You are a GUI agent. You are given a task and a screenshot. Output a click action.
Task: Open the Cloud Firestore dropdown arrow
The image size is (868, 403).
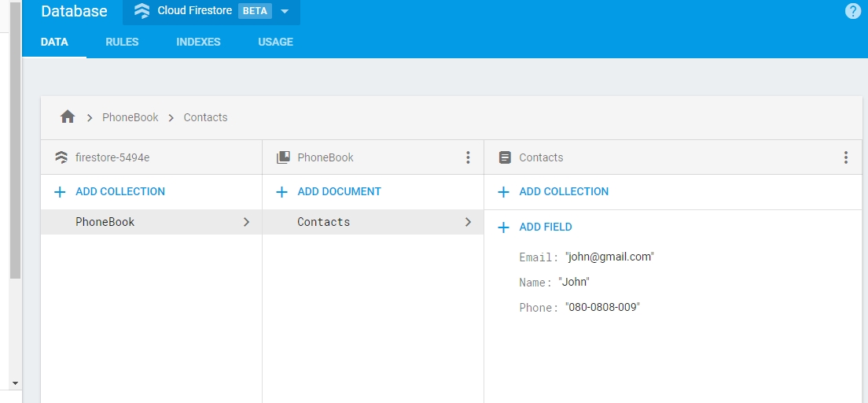(285, 12)
